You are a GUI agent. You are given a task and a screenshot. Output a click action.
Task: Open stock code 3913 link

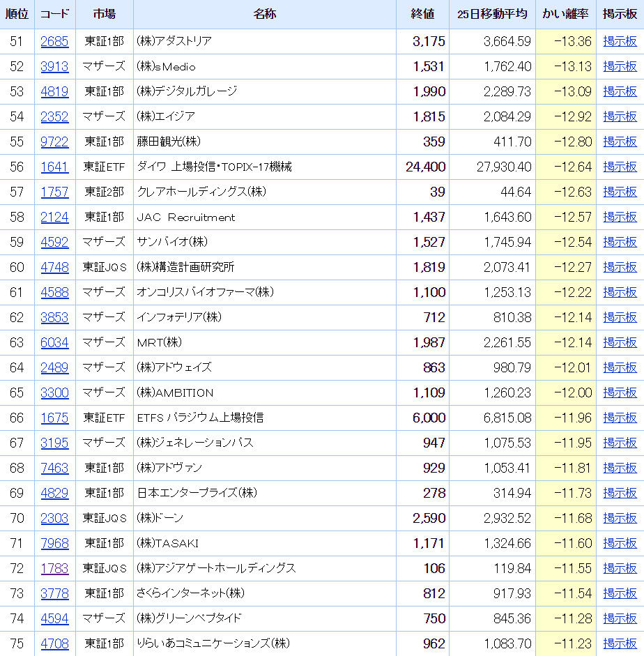[54, 66]
